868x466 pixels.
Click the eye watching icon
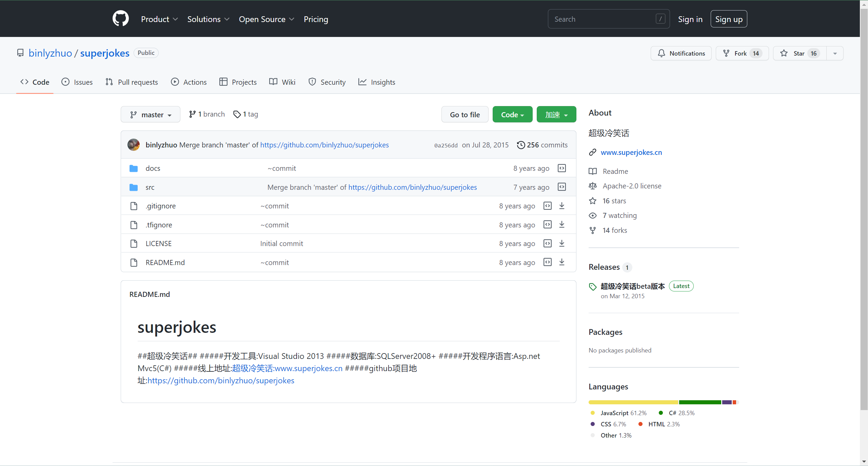click(x=593, y=216)
